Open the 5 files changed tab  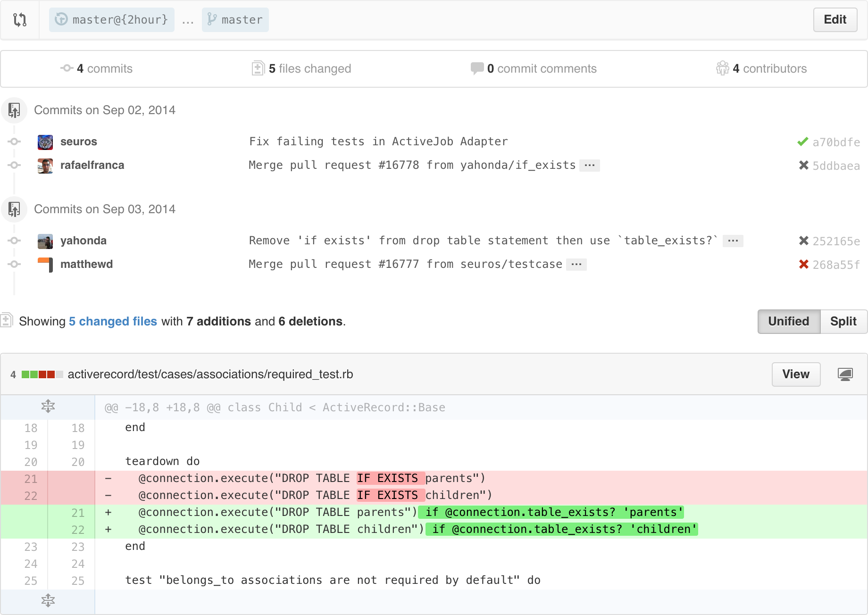tap(301, 69)
